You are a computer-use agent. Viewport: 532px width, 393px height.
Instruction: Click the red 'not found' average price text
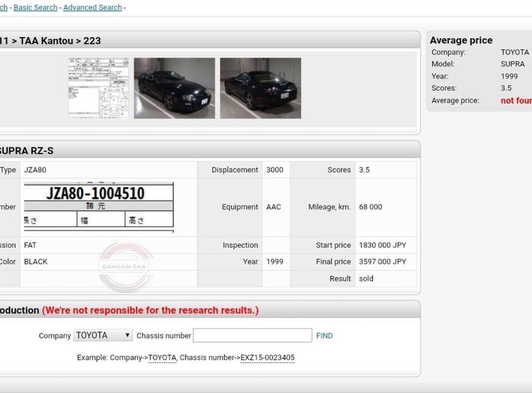(516, 101)
